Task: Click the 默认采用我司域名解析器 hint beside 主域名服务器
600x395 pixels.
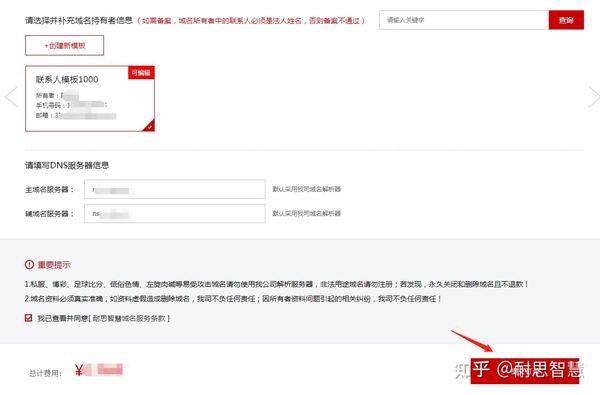Action: [307, 189]
